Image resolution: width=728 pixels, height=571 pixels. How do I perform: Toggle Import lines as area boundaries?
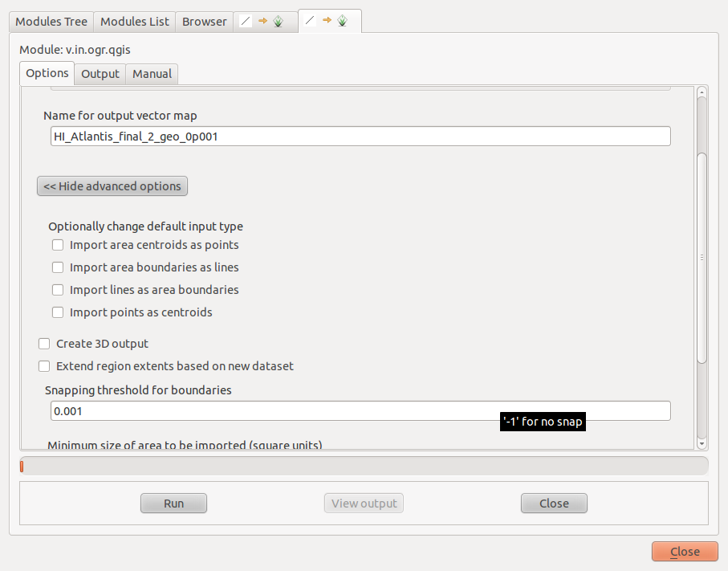pyautogui.click(x=58, y=290)
